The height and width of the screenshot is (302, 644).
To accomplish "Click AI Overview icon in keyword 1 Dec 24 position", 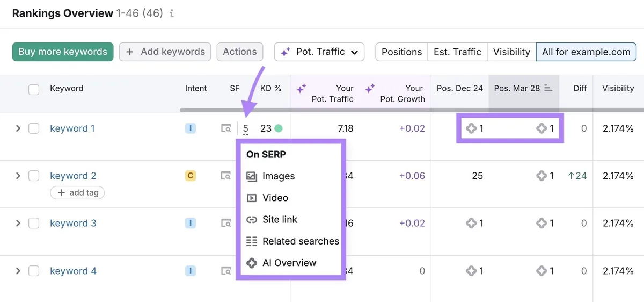I will click(x=471, y=128).
